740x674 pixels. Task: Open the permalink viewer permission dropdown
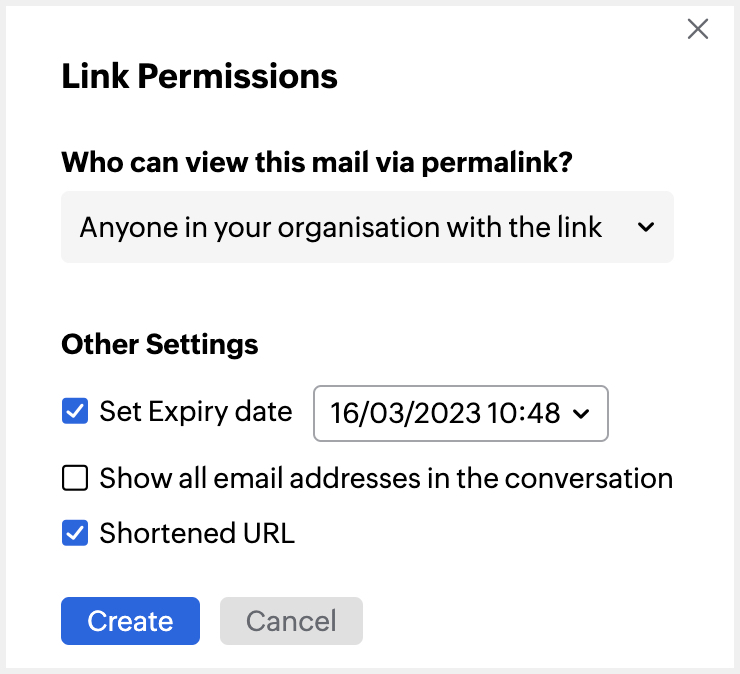point(367,228)
